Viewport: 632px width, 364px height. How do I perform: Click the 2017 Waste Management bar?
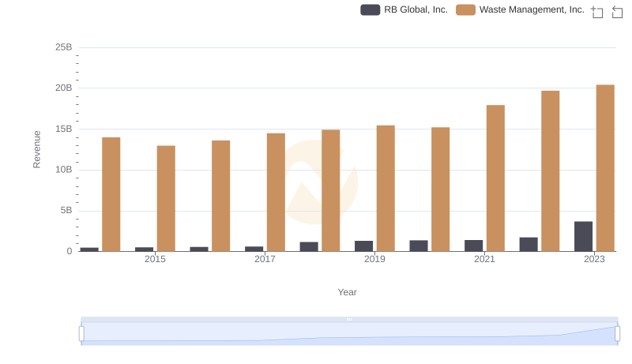(x=276, y=192)
